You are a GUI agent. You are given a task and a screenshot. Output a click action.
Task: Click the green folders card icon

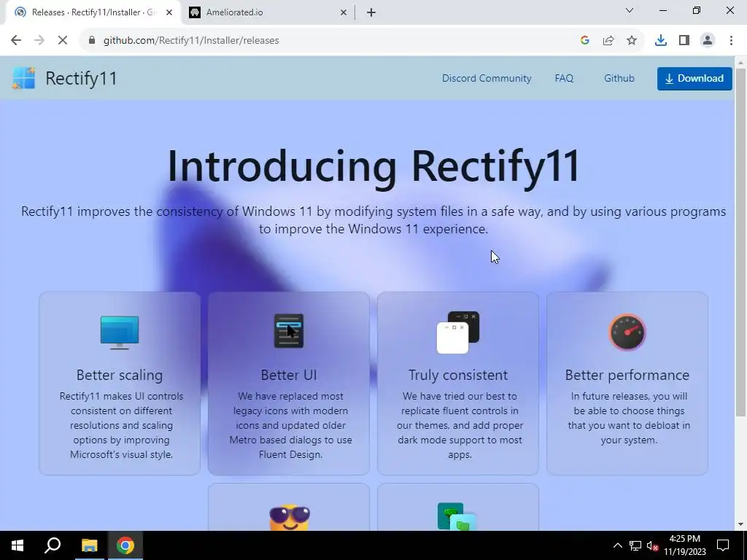[x=457, y=517]
